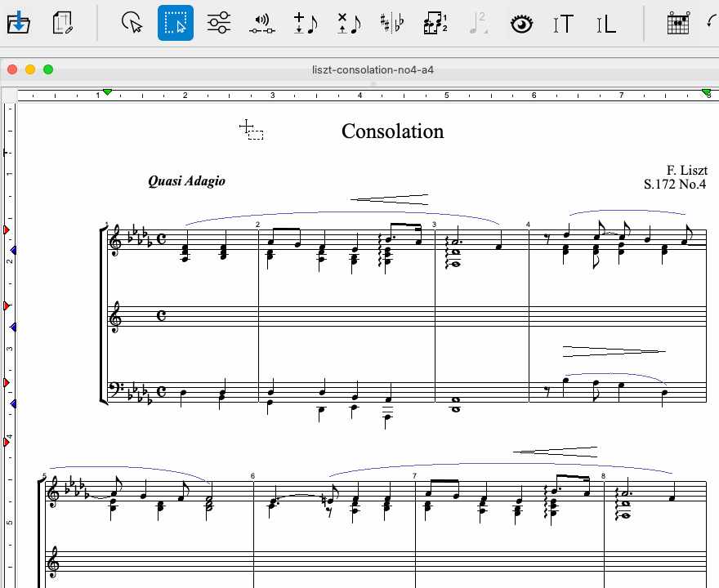Click the topmost red marker on vertical ruler
The image size is (719, 588).
pos(7,229)
